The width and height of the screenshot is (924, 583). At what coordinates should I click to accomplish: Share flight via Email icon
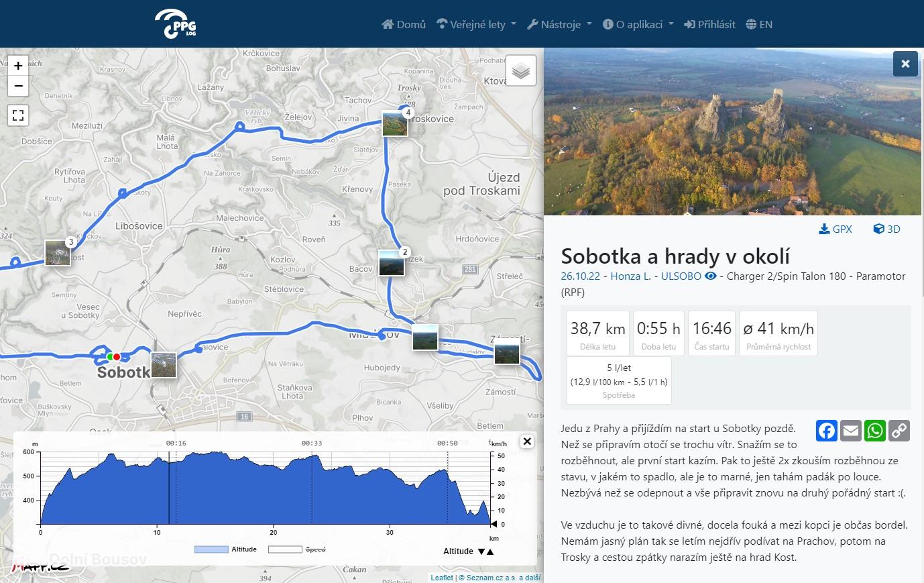850,431
